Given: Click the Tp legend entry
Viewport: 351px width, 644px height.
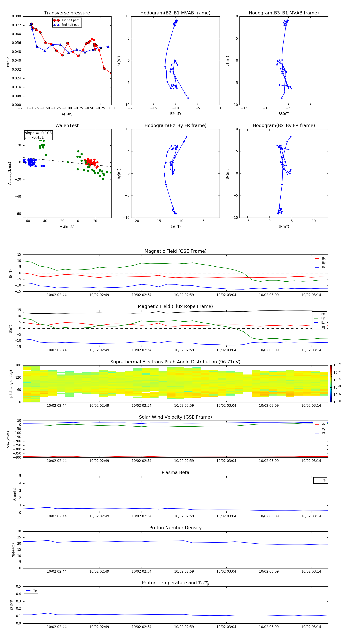Looking at the screenshot, I should click(x=31, y=591).
